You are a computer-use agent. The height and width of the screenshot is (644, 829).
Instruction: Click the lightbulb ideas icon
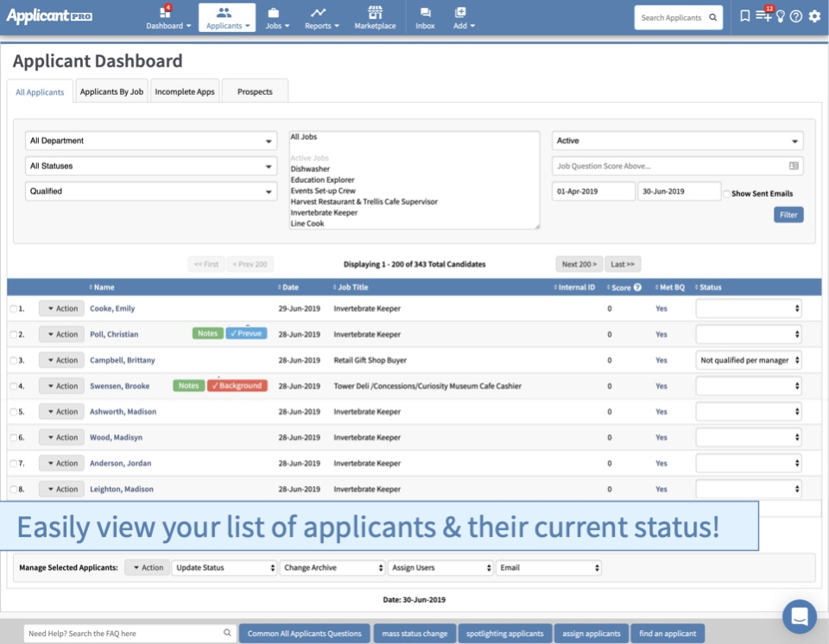click(x=782, y=16)
